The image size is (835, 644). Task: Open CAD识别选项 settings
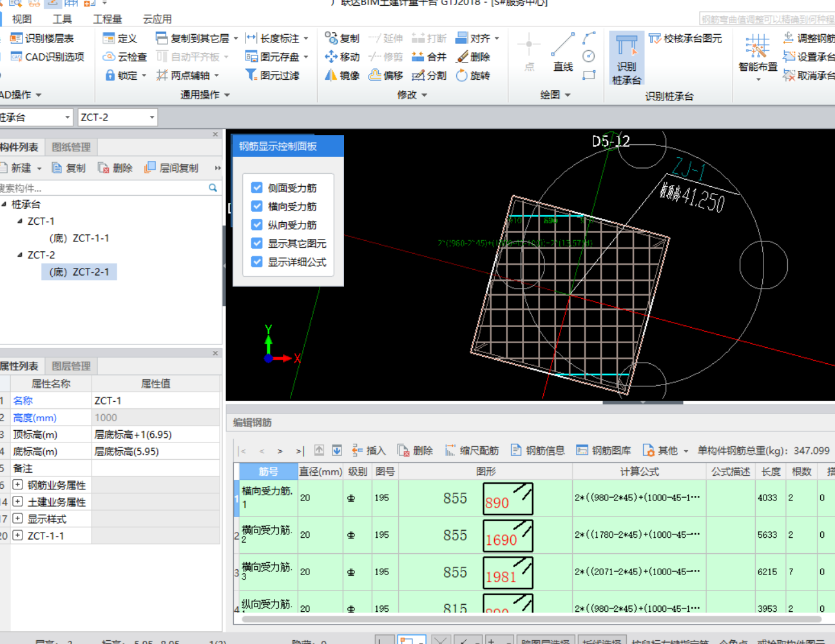[47, 57]
